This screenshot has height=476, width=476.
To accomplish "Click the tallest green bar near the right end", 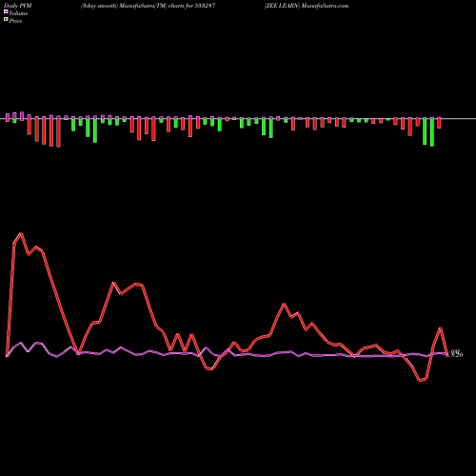I will (x=432, y=131).
